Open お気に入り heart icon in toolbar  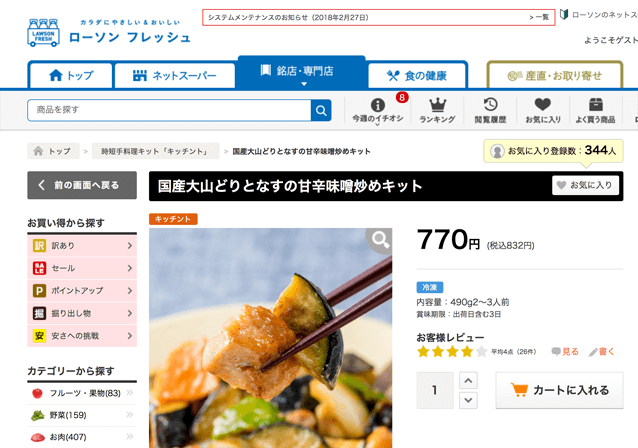coord(542,105)
